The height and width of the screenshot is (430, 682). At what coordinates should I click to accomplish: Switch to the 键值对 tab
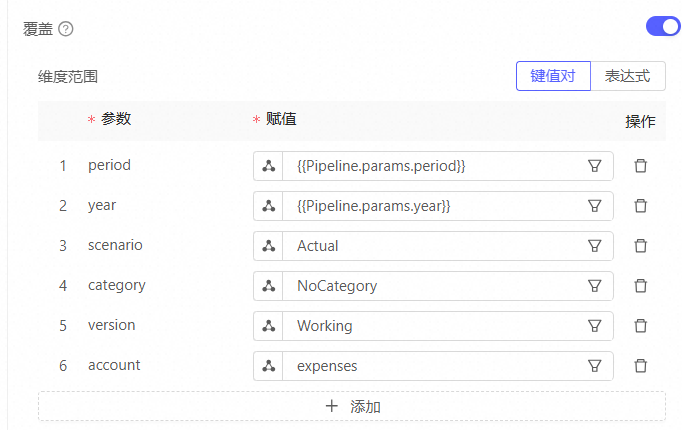(553, 76)
